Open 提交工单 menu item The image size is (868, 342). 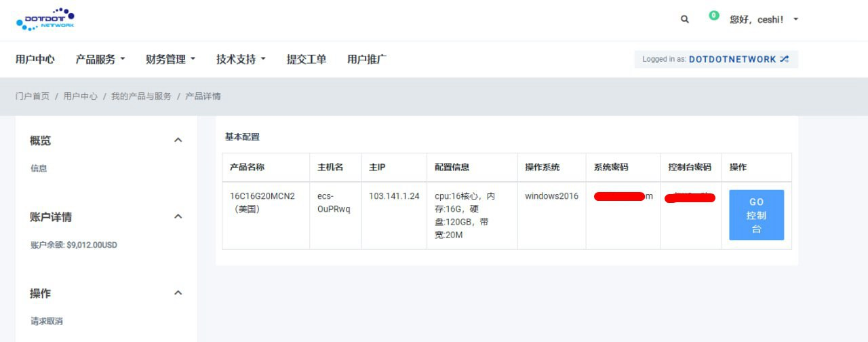(307, 60)
